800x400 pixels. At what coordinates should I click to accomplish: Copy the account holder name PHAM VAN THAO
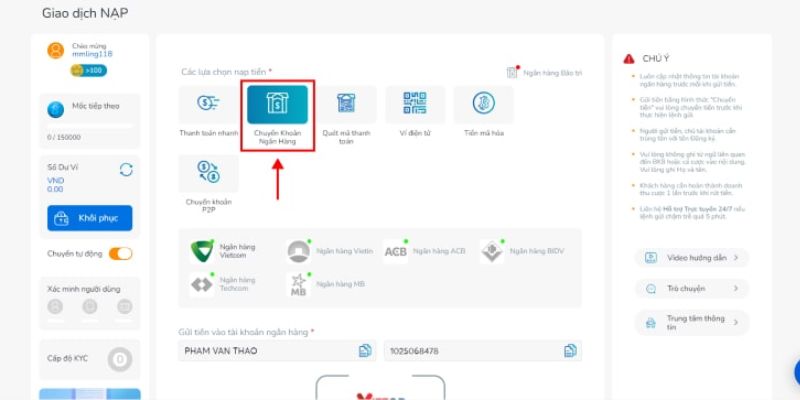(x=365, y=350)
